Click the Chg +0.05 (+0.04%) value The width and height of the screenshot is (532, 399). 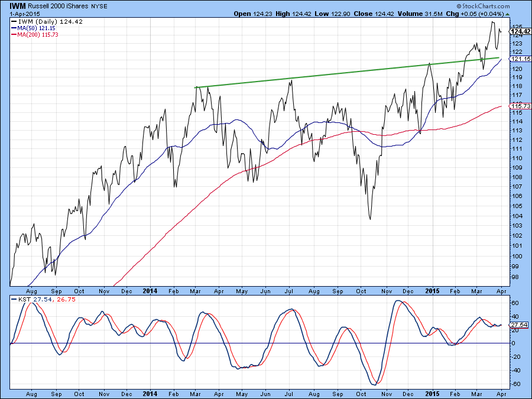(475, 14)
